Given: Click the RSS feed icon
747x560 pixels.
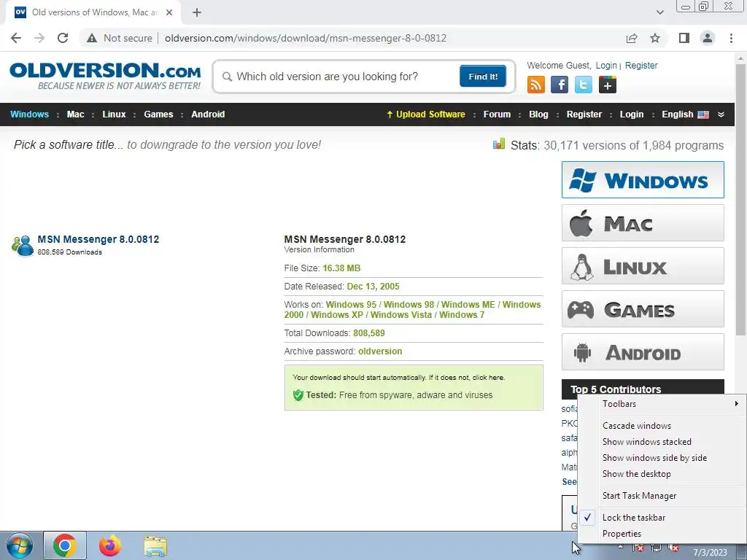Looking at the screenshot, I should tap(536, 85).
